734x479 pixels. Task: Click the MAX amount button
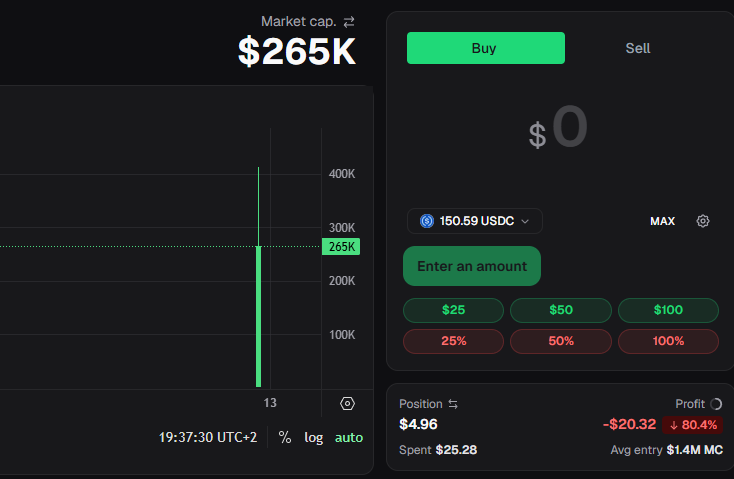(662, 221)
